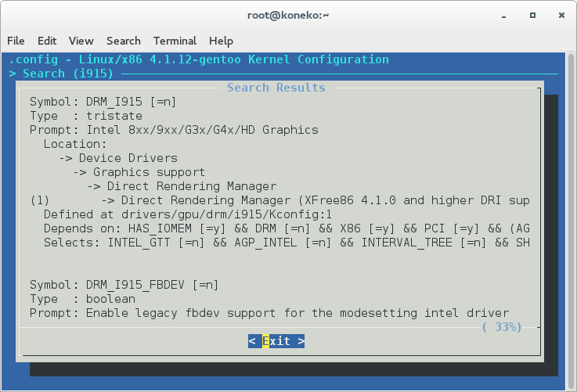Open the Terminal menu
The image size is (577, 392).
tap(175, 41)
